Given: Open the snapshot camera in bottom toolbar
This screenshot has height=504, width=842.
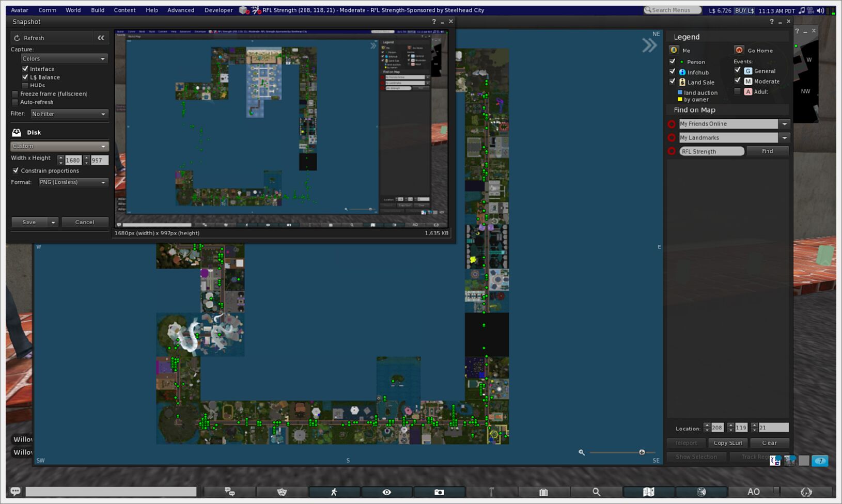Looking at the screenshot, I should tap(439, 492).
